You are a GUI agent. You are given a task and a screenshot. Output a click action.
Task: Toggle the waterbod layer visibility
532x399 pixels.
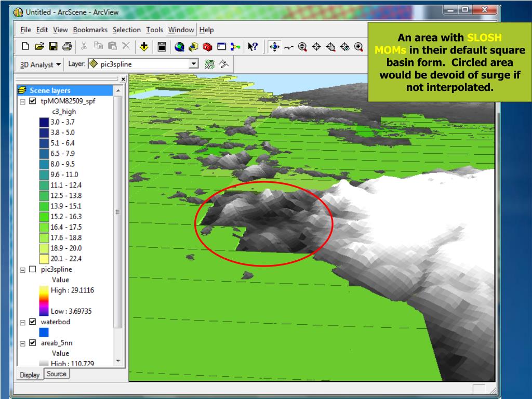pyautogui.click(x=33, y=322)
